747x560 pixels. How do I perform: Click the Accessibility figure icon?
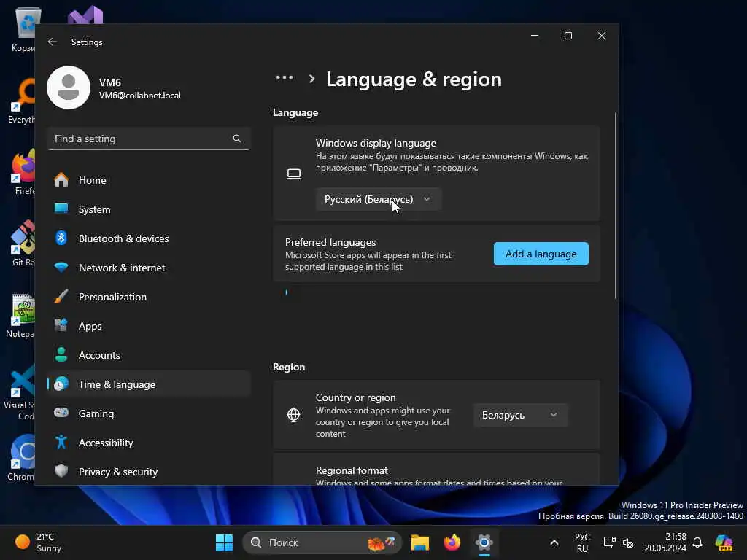click(61, 443)
